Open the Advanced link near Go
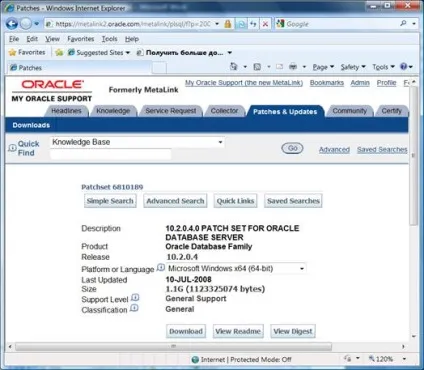Image resolution: width=424 pixels, height=370 pixels. coord(334,150)
